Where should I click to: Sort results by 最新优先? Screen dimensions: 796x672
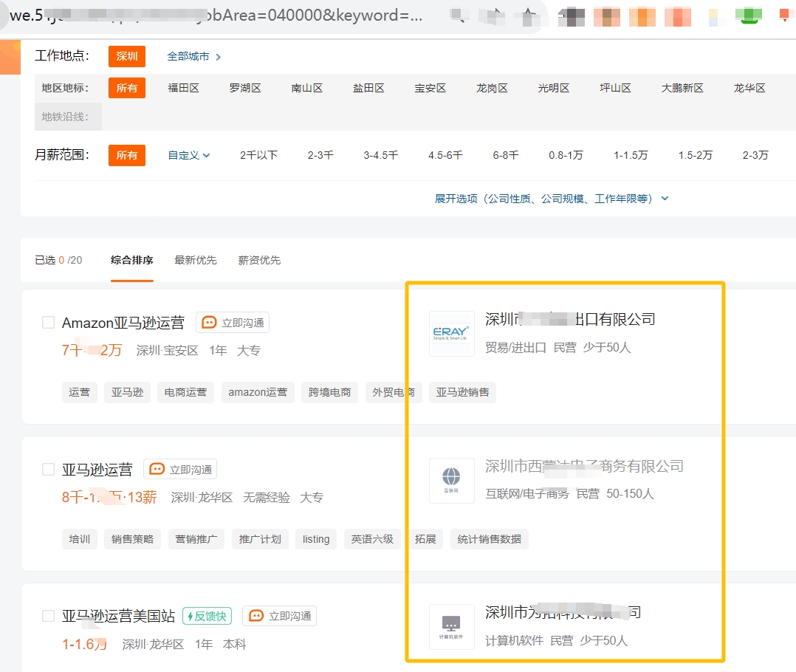196,260
